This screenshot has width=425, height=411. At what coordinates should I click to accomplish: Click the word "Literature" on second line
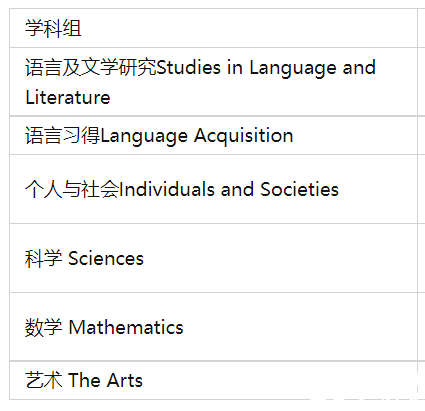[x=68, y=97]
